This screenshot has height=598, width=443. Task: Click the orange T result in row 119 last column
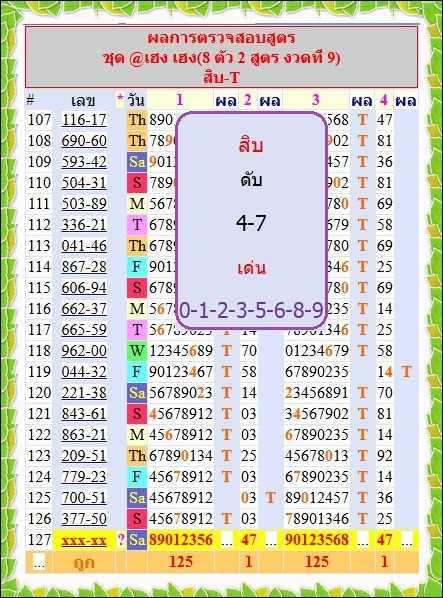tap(406, 372)
